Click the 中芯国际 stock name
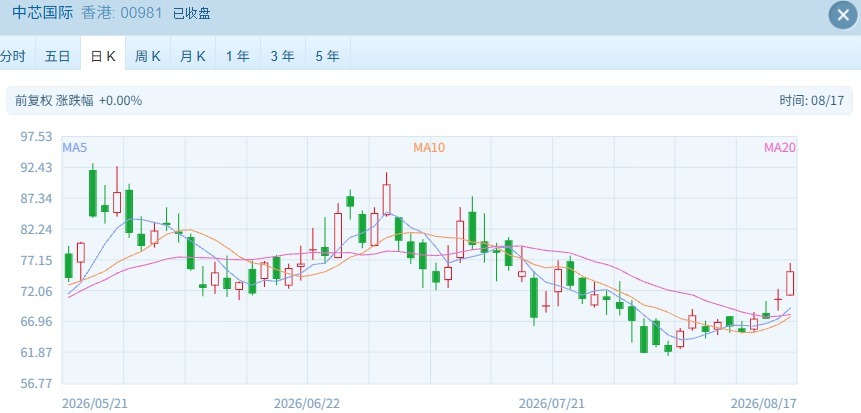 (42, 13)
